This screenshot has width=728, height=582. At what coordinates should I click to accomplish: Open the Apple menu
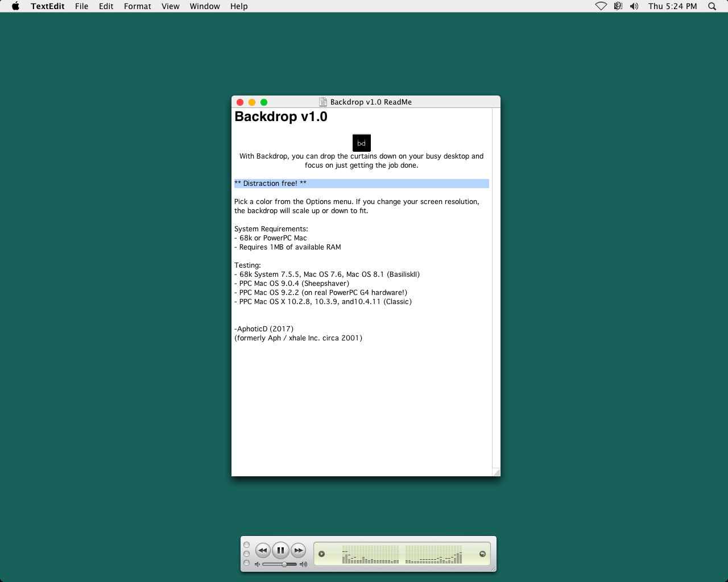point(16,6)
